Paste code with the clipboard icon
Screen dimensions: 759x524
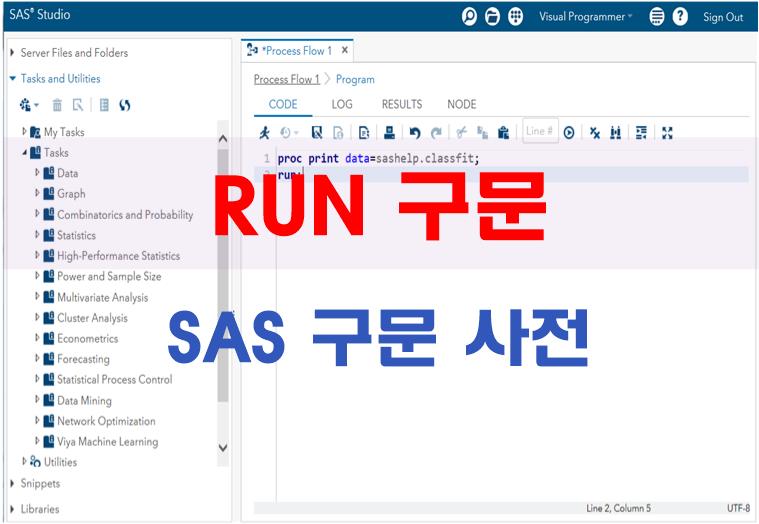click(x=503, y=132)
